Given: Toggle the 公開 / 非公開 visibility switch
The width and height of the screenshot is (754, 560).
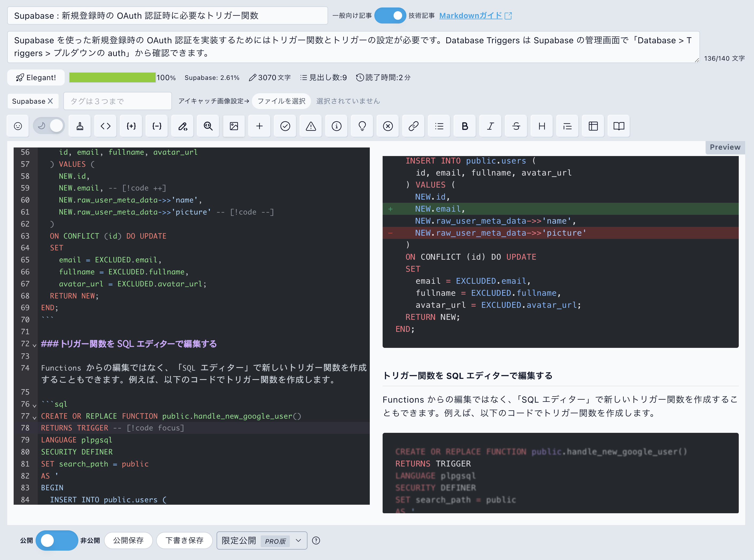Looking at the screenshot, I should tap(57, 540).
